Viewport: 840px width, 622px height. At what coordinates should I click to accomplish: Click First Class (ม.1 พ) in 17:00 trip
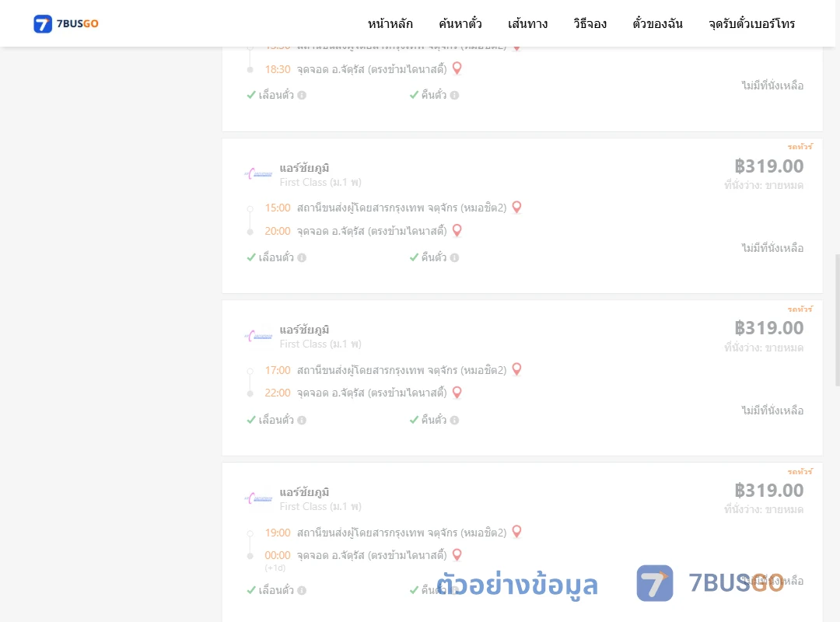click(320, 344)
